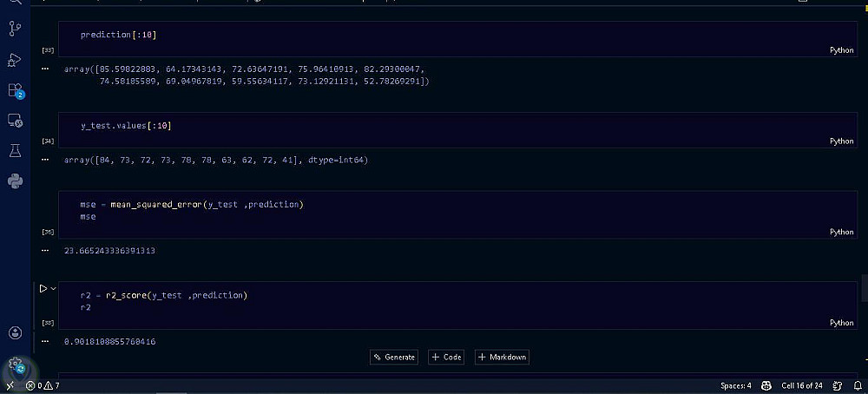The image size is (868, 394).
Task: Show errors and warnings in the Problems panel
Action: pyautogui.click(x=43, y=385)
